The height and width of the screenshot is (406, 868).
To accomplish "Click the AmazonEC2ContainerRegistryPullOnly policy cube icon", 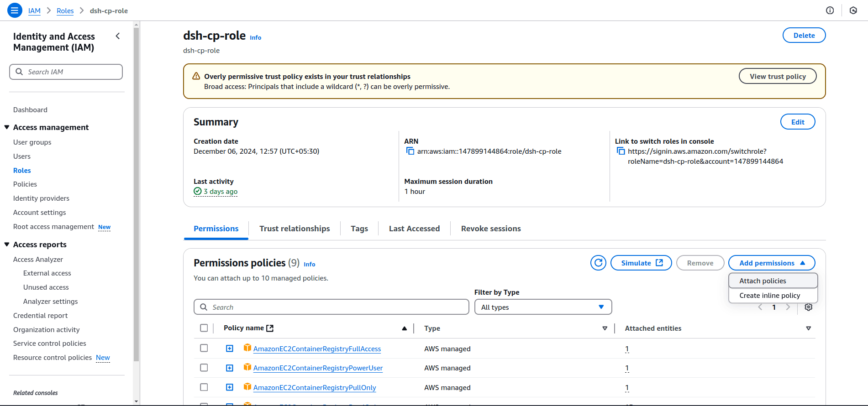I will (x=247, y=387).
